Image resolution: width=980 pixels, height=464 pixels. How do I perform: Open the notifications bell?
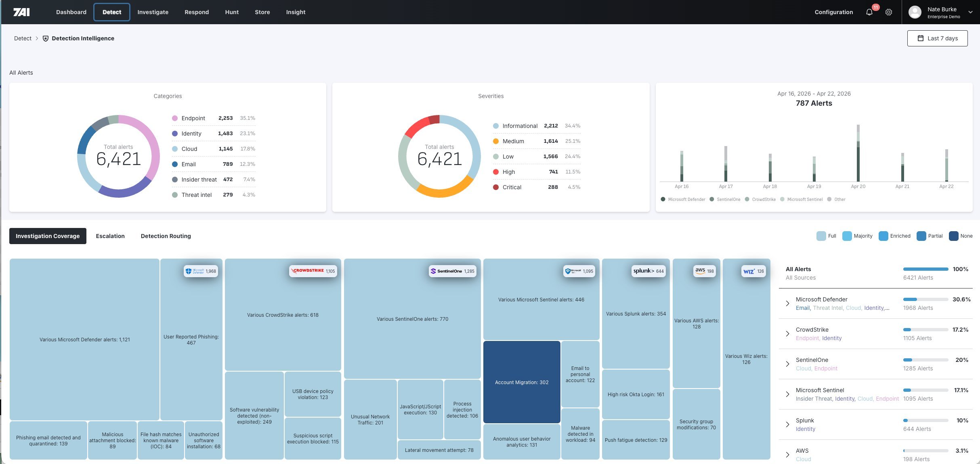[870, 12]
